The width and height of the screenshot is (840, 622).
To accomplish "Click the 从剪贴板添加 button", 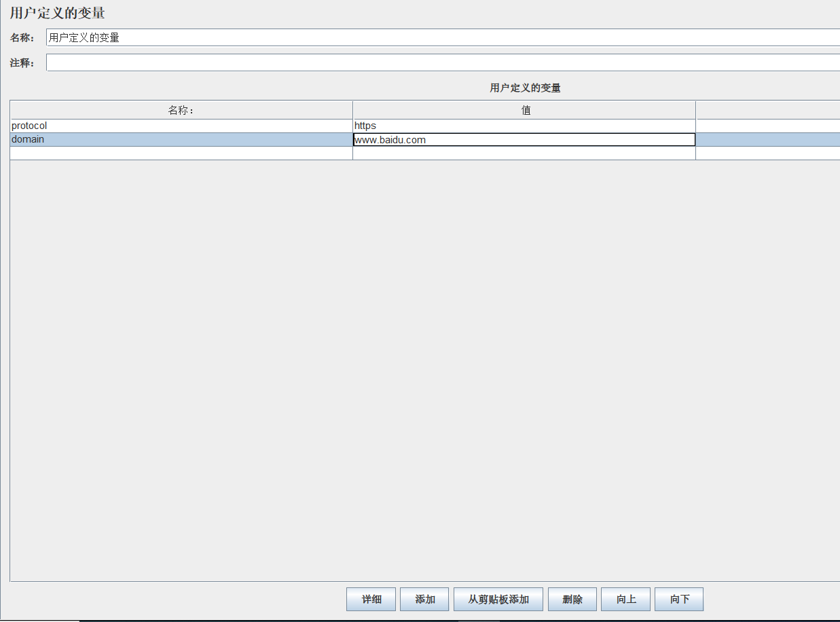I will pos(498,600).
